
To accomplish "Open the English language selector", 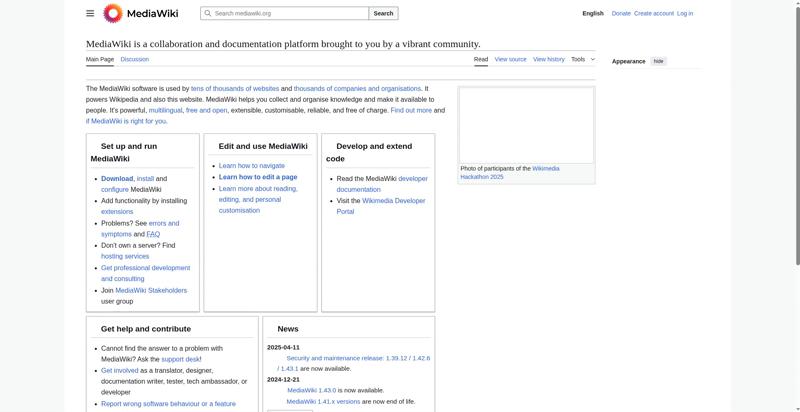I will pos(593,14).
